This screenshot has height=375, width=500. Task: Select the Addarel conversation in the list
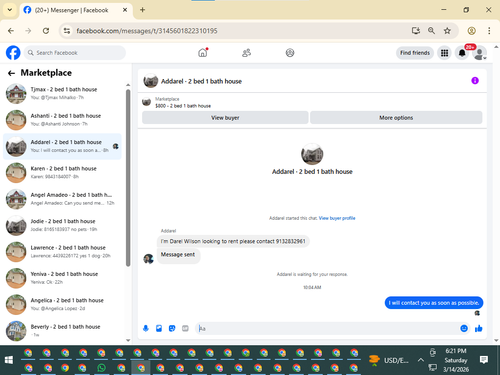coord(62,146)
